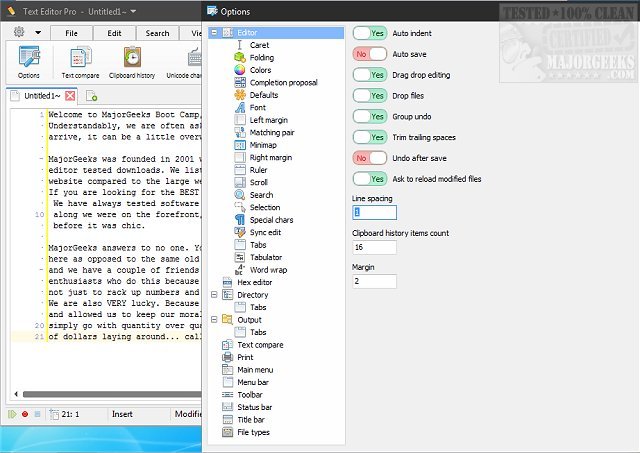640x453 pixels.
Task: Select Caret in the options tree
Action: point(260,45)
